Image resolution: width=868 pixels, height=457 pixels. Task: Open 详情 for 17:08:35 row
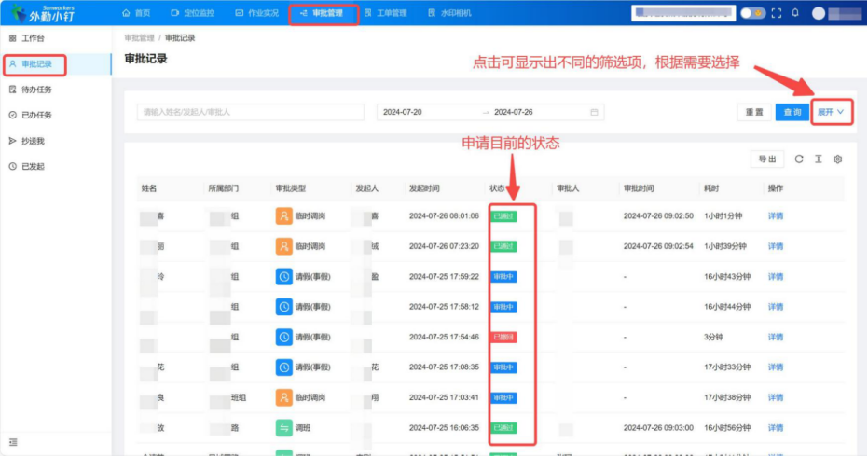[776, 367]
